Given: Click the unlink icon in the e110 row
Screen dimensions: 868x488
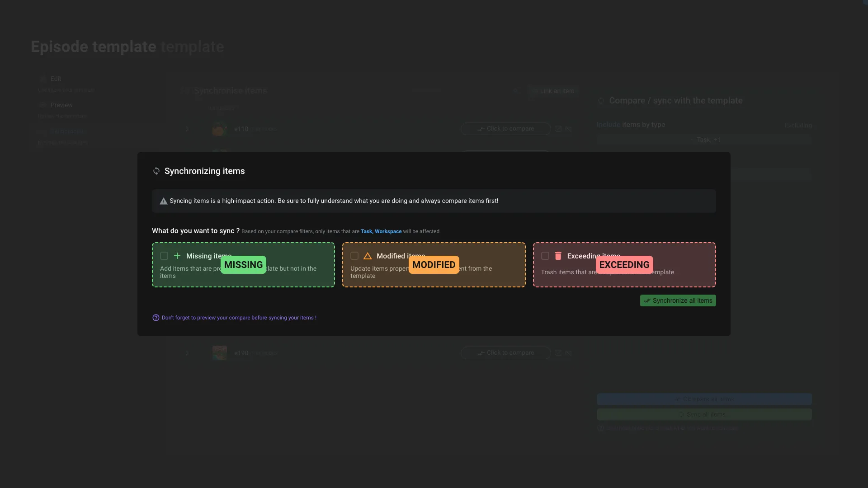Looking at the screenshot, I should pyautogui.click(x=568, y=129).
